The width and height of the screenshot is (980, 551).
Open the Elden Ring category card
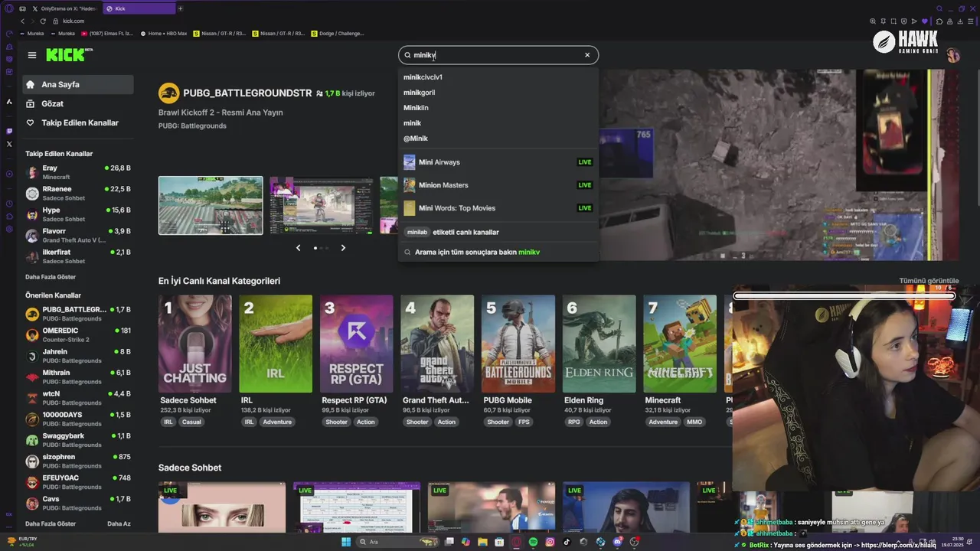599,344
